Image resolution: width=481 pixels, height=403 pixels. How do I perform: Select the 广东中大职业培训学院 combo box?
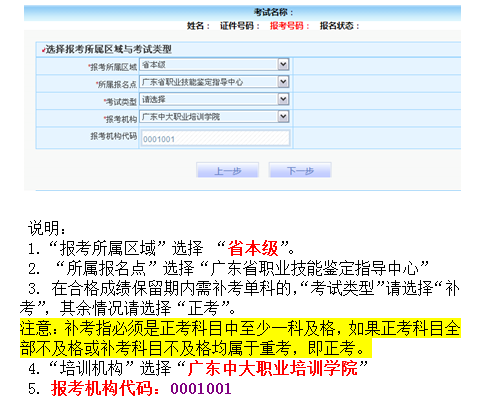click(x=214, y=116)
